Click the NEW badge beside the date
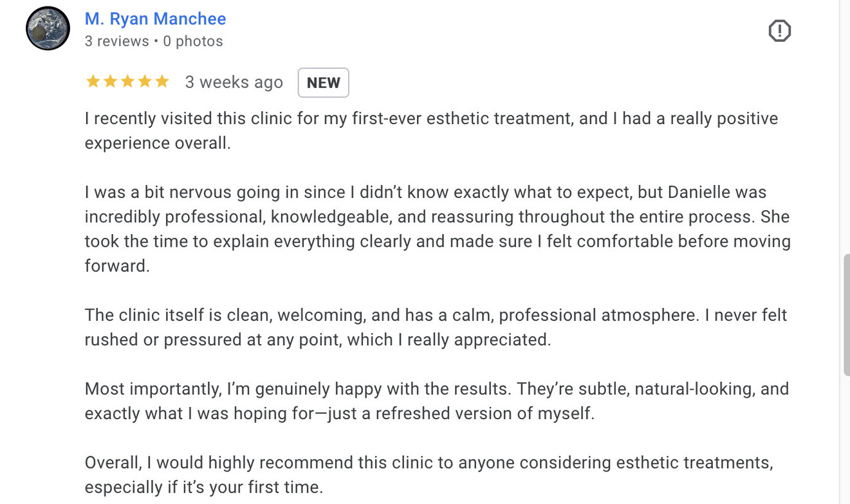 tap(323, 83)
